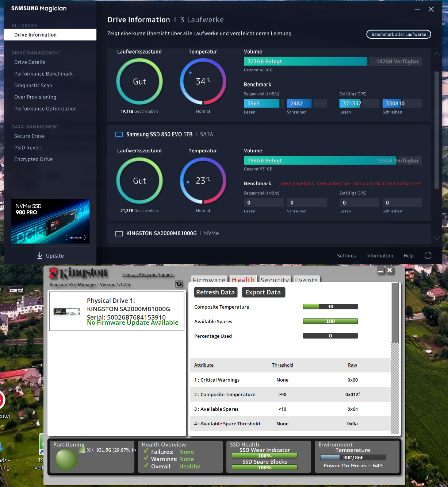Click the No Firmware Update Available text
448x487 pixels.
tap(133, 322)
